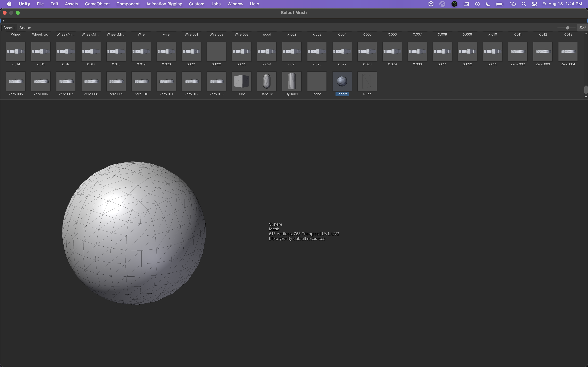Switch to the Assets tab
Image resolution: width=588 pixels, height=367 pixels.
tap(10, 27)
